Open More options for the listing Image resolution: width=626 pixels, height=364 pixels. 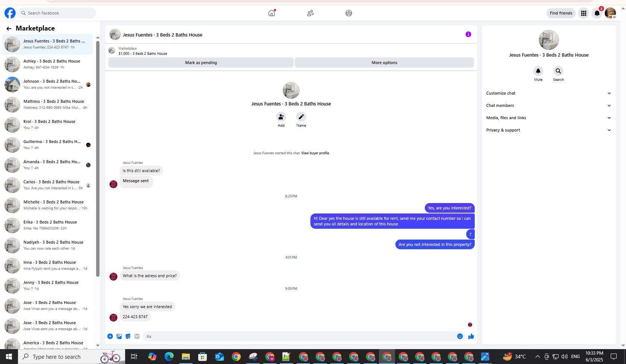tap(384, 63)
